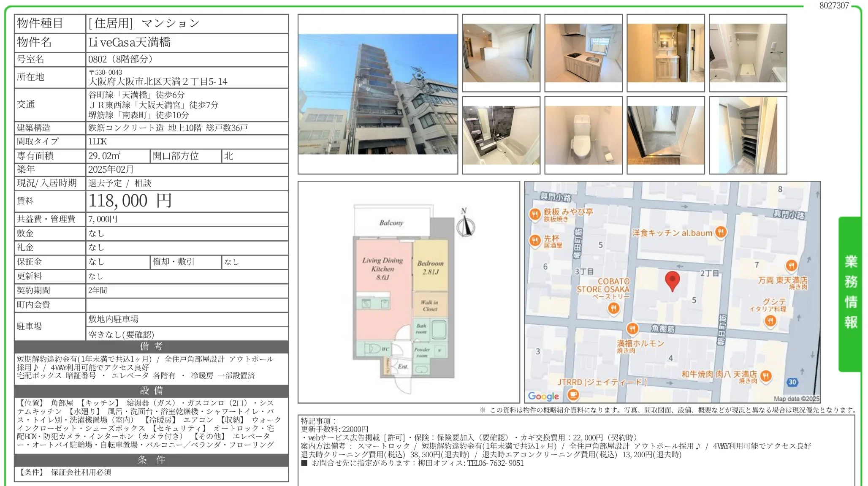This screenshot has width=868, height=486.
Task: Open the building exterior photo
Action: point(378,95)
